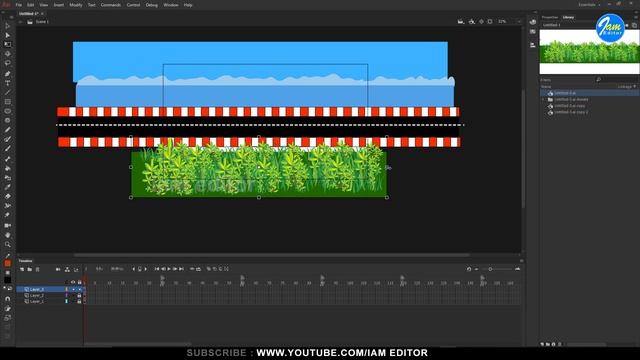Click the stage horizontal scrollbar
640x360 pixels.
pyautogui.click(x=271, y=255)
